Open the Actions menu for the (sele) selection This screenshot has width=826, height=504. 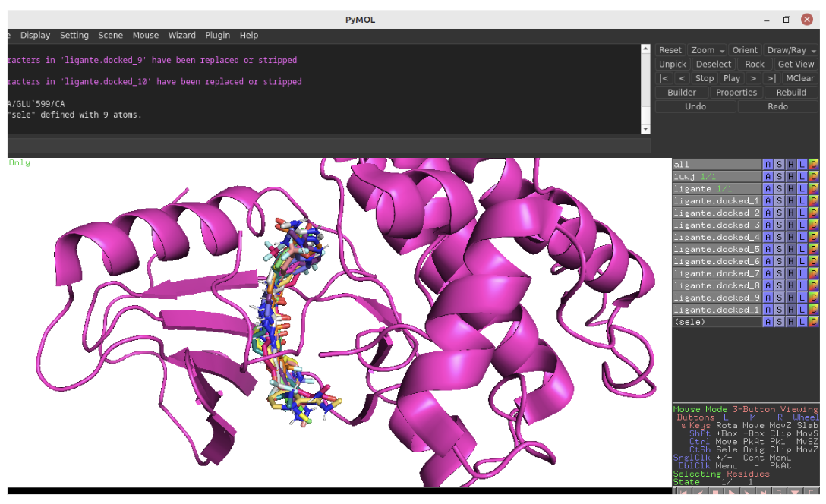[x=768, y=321]
